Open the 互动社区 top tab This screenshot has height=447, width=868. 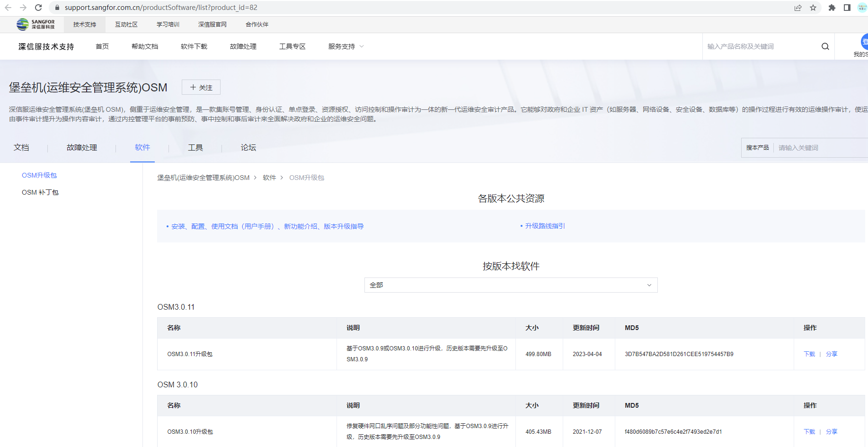pyautogui.click(x=126, y=25)
